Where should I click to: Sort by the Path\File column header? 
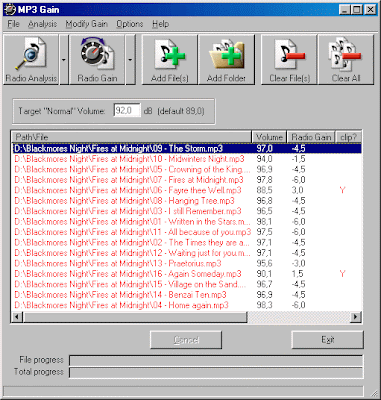tap(131, 137)
